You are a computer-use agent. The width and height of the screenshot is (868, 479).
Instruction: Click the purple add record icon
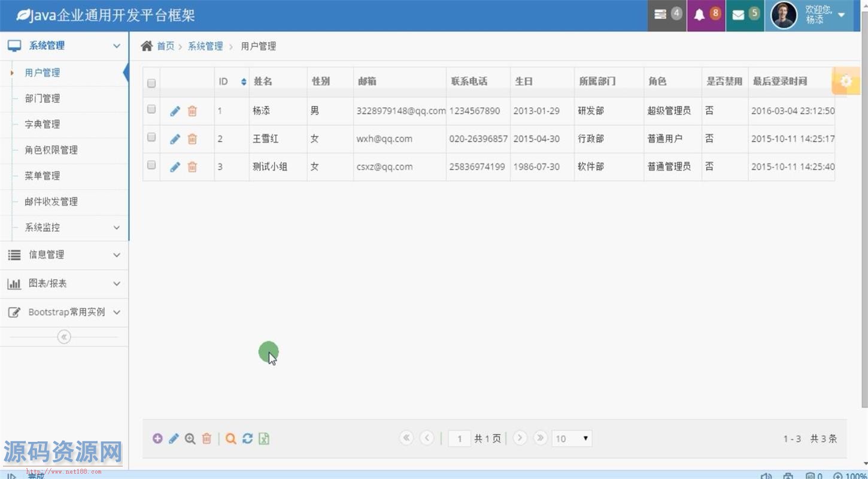tap(157, 439)
